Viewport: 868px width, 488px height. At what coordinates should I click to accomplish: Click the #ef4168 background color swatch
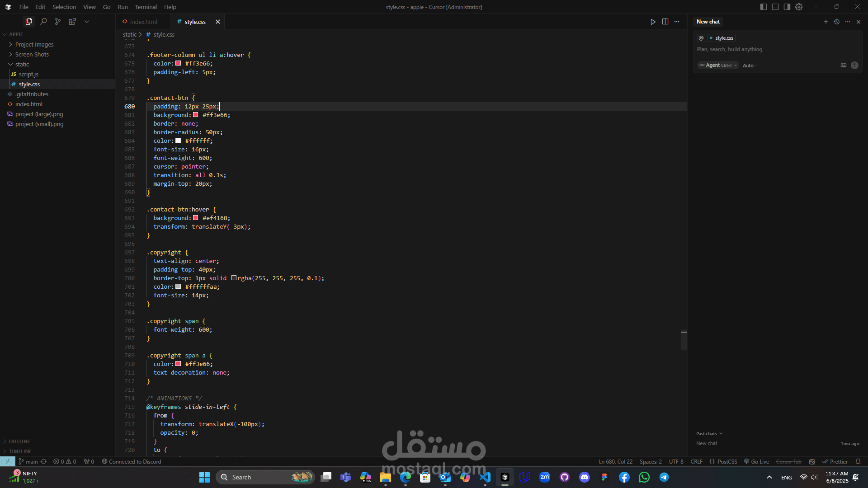(x=196, y=218)
